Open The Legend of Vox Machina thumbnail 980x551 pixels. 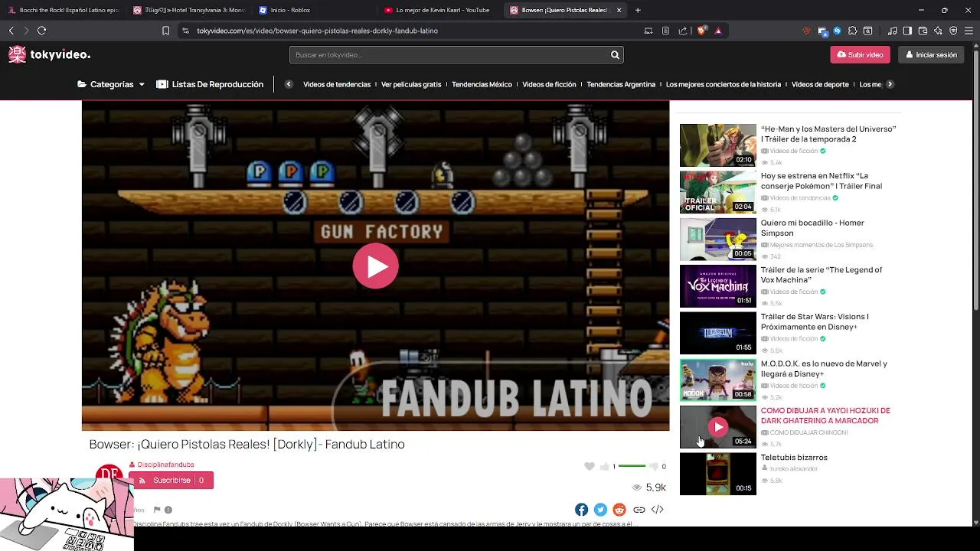pos(717,285)
